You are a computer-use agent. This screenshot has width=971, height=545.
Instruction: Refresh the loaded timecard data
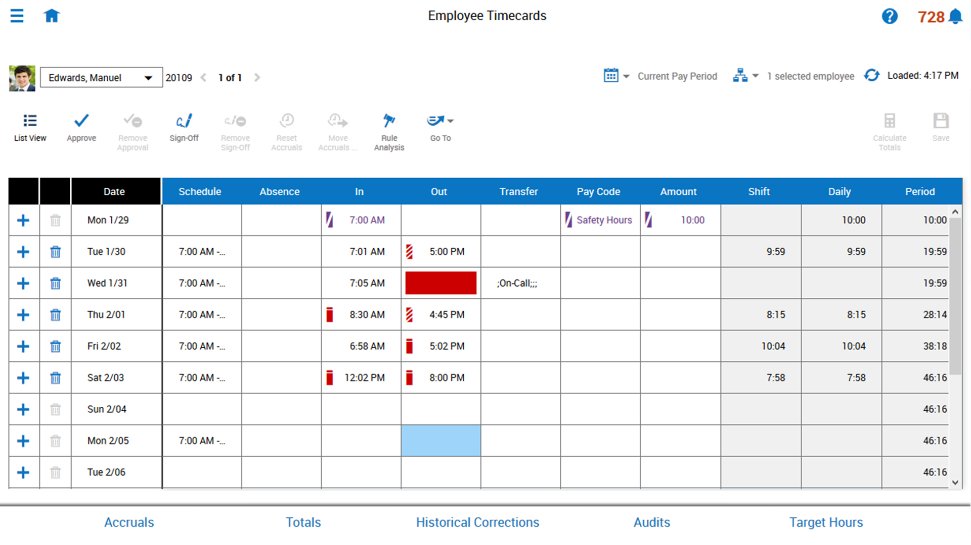871,76
